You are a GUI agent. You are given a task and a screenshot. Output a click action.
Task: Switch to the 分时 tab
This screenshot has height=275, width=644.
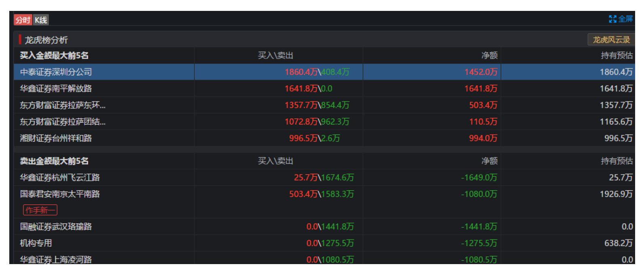[23, 20]
